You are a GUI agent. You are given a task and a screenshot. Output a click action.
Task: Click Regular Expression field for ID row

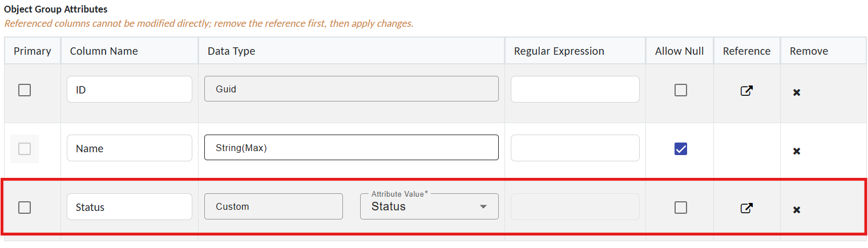click(x=575, y=90)
